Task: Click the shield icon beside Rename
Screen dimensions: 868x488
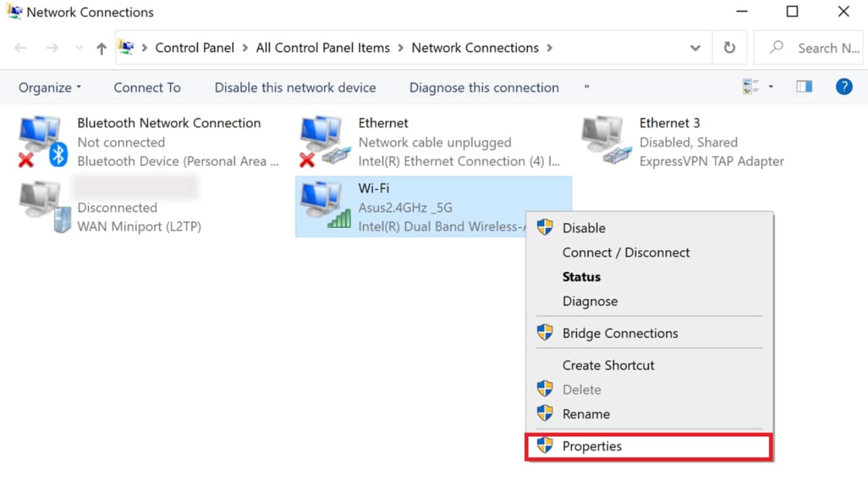Action: [545, 413]
